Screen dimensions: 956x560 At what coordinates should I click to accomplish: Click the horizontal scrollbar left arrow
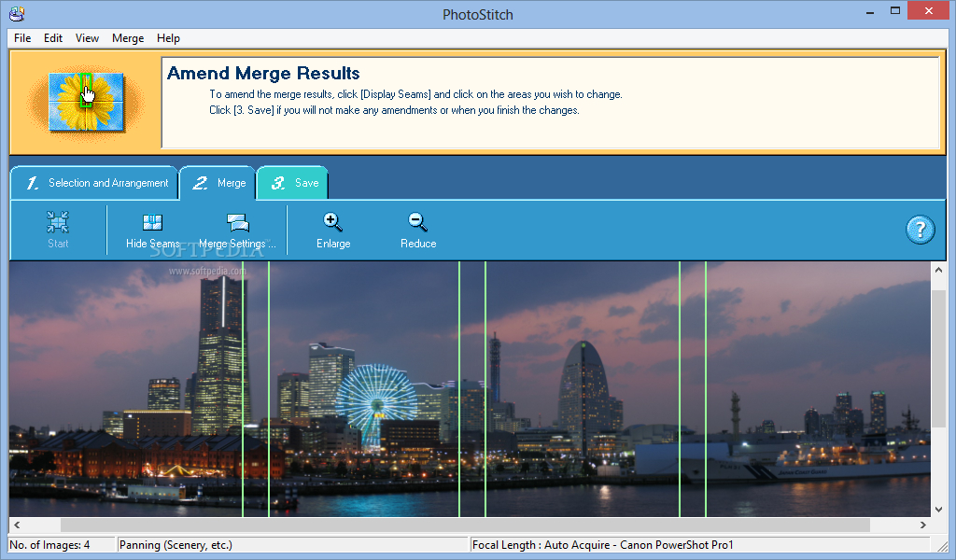coord(17,525)
